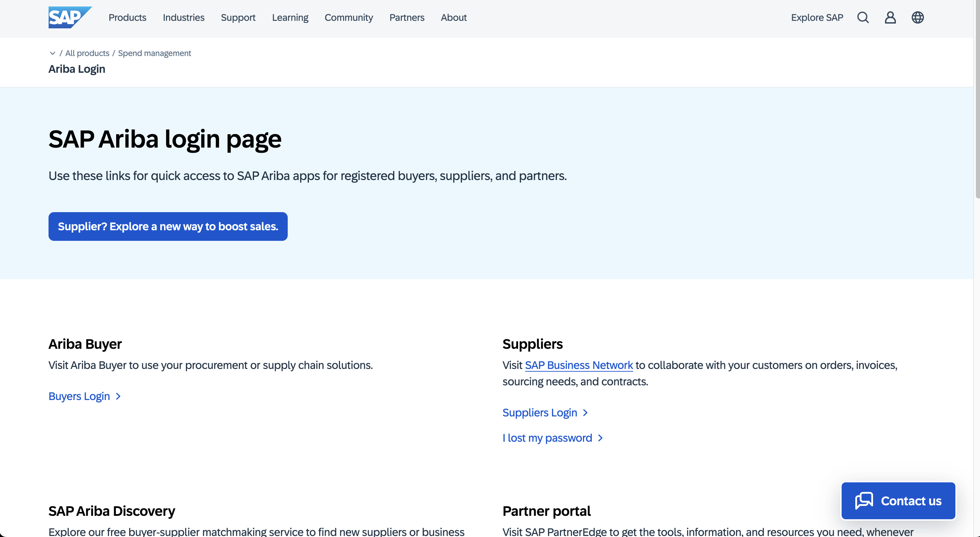Open the Products menu
Viewport: 980px width, 537px height.
[127, 17]
